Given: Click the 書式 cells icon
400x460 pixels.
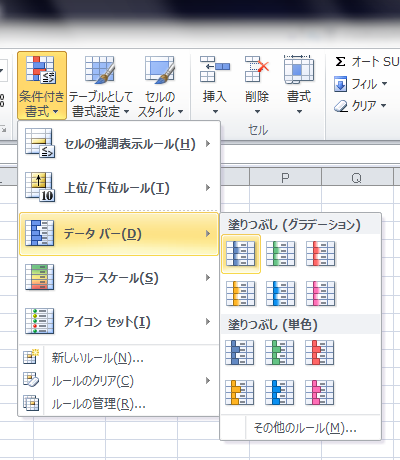Looking at the screenshot, I should point(299,69).
